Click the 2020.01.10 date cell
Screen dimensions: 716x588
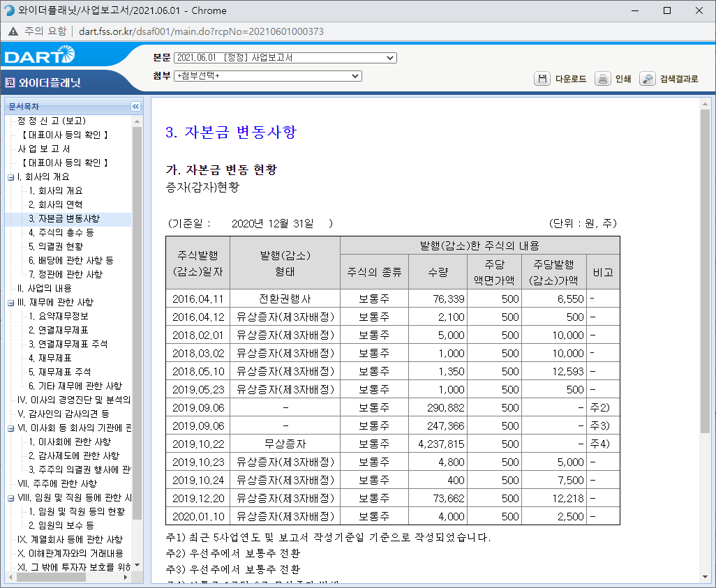tap(197, 516)
